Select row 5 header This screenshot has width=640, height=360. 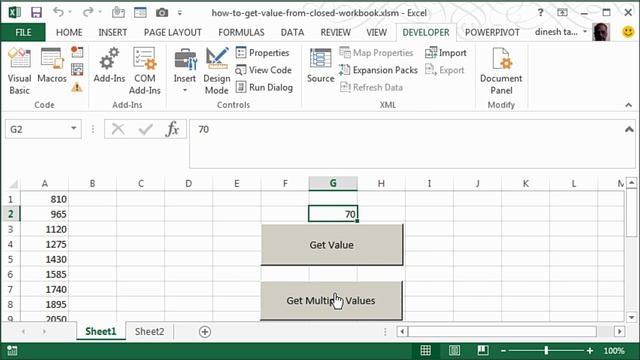[11, 260]
